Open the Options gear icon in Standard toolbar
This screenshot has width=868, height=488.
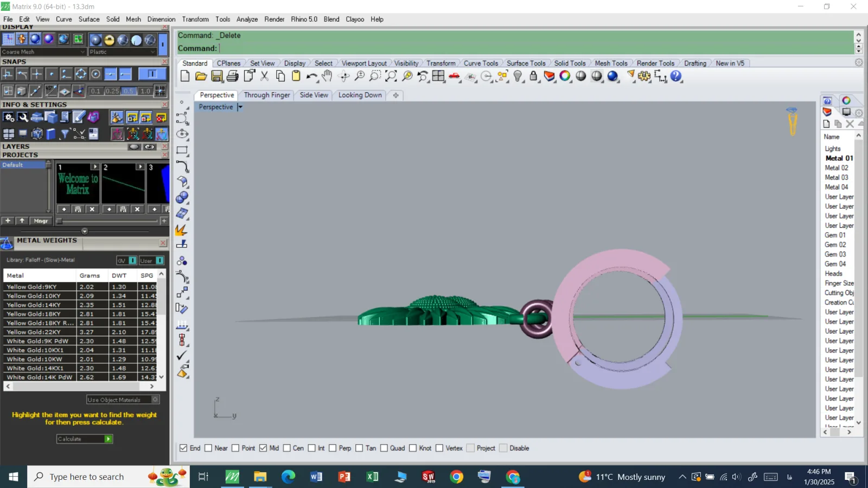(x=644, y=76)
